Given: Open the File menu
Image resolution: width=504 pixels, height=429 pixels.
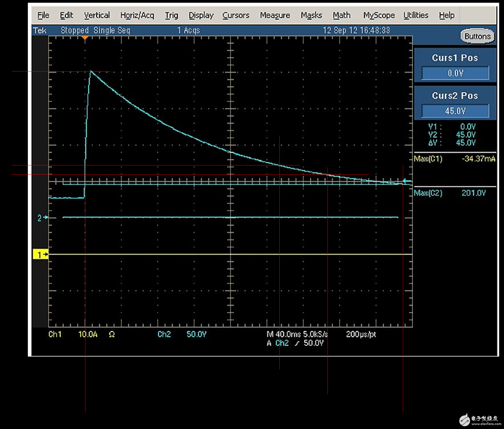Looking at the screenshot, I should (43, 15).
